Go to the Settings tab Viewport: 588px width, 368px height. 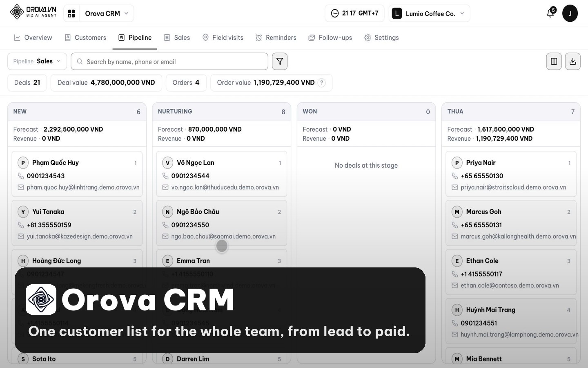pyautogui.click(x=381, y=38)
